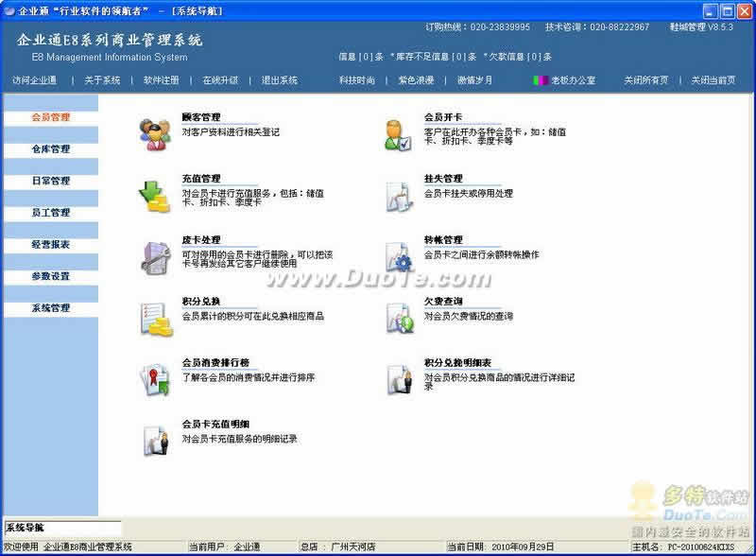Click the 挂失管理 title
756x556 pixels.
[443, 179]
